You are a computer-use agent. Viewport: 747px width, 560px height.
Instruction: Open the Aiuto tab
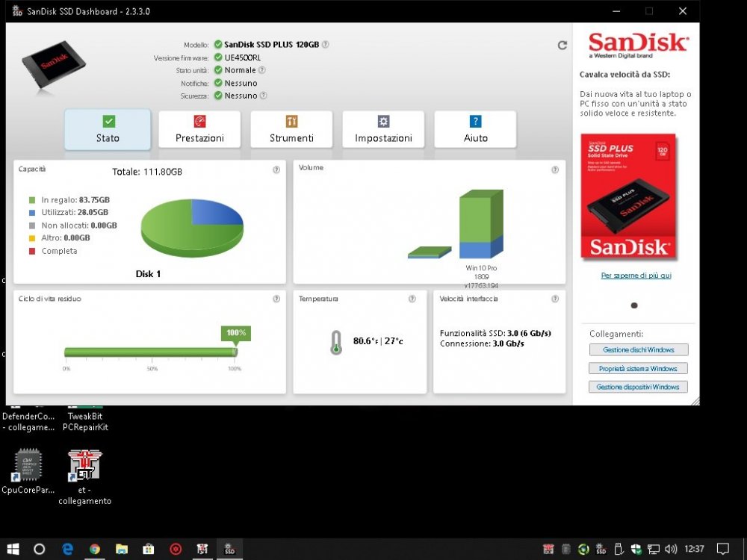475,129
